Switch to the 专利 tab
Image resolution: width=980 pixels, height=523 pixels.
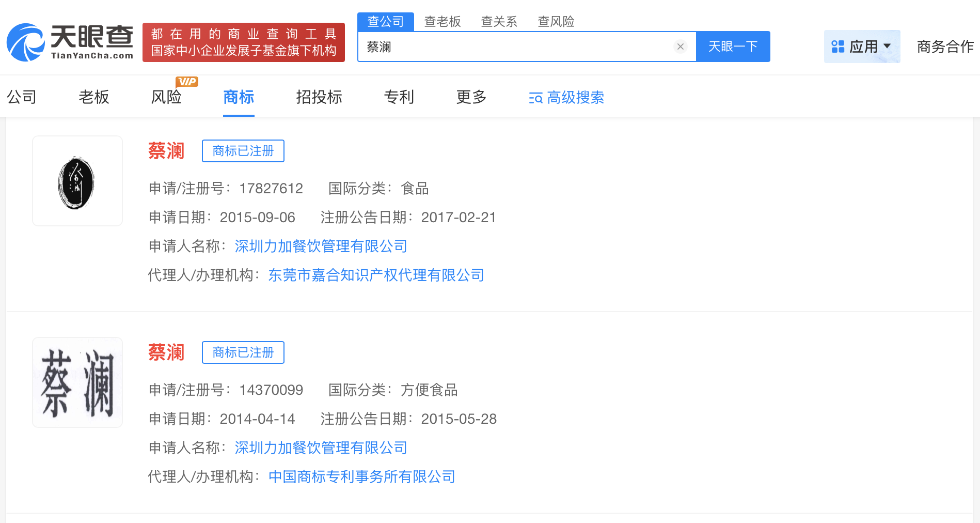399,97
